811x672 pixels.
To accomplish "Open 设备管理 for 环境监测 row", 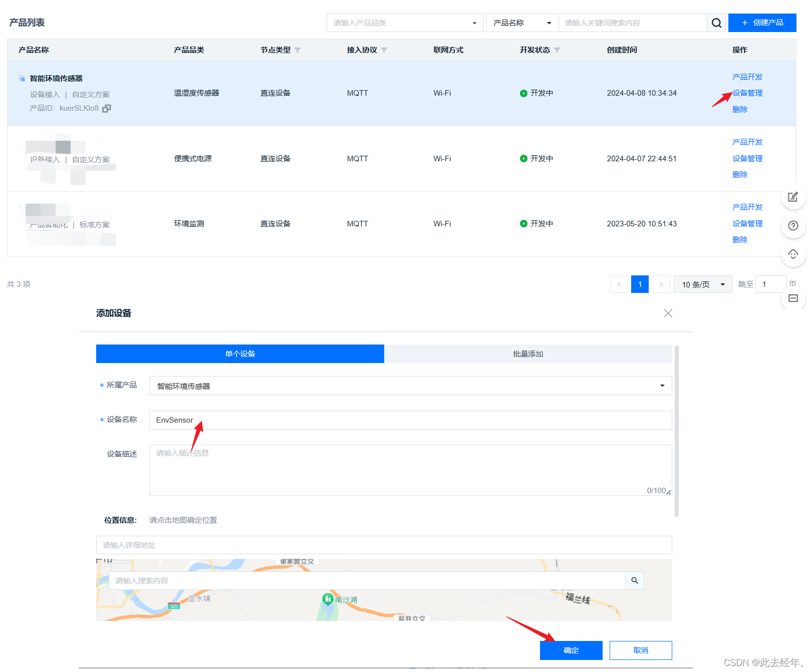I will pyautogui.click(x=747, y=224).
